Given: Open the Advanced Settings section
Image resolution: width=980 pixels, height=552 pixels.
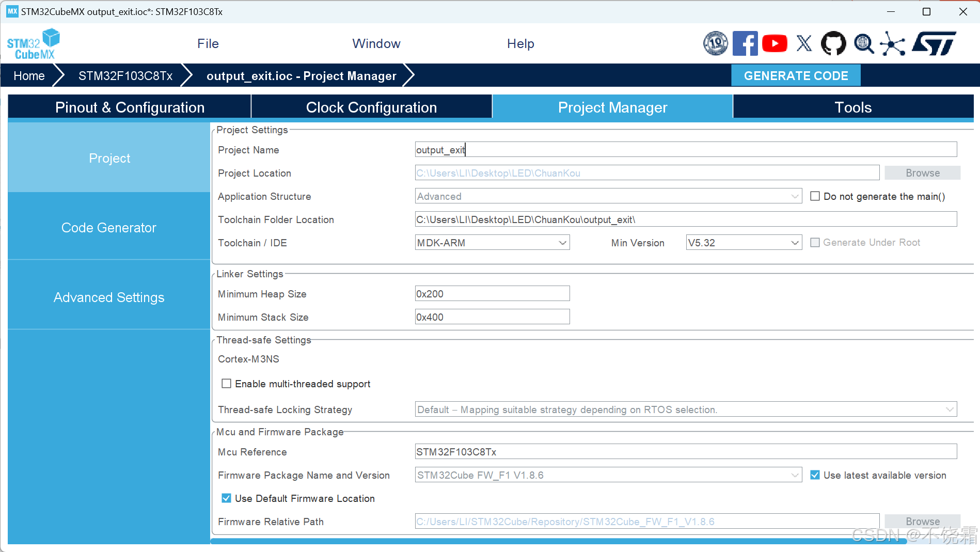Looking at the screenshot, I should tap(109, 297).
